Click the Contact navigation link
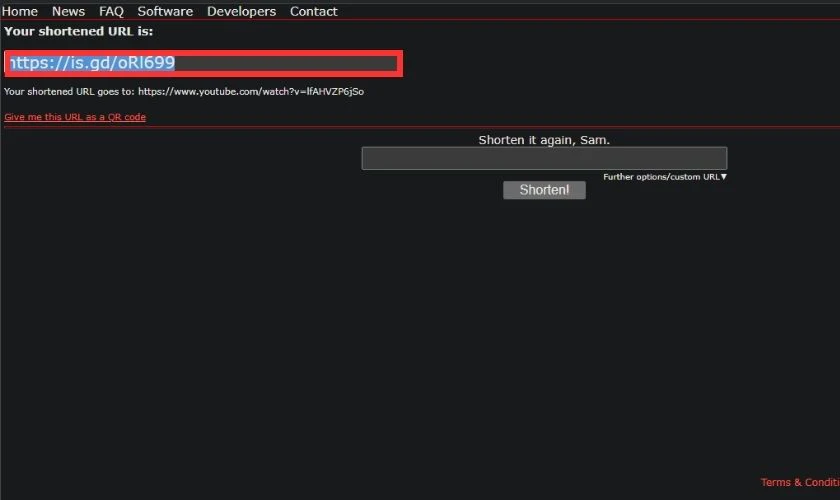Viewport: 840px width, 500px height. (x=313, y=11)
